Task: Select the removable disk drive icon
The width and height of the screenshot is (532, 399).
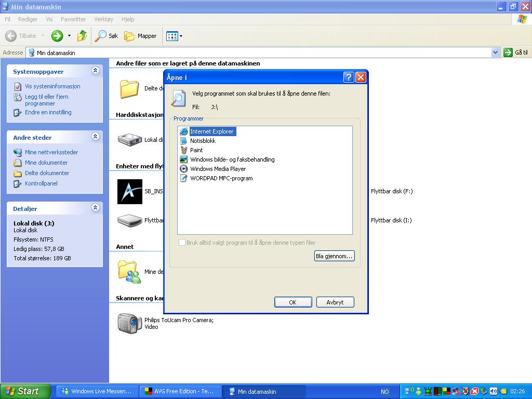Action: 129,220
